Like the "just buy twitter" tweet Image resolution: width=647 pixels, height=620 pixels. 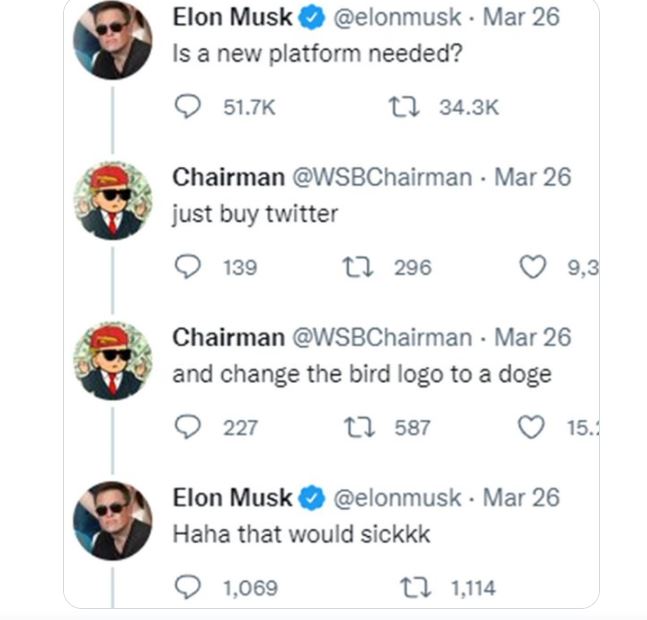[535, 267]
